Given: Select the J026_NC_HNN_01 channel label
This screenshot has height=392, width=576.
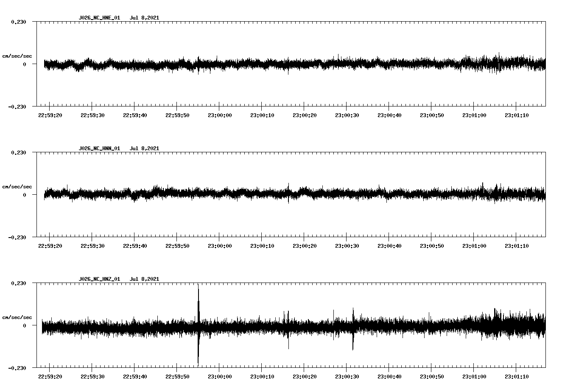Looking at the screenshot, I should coord(99,148).
